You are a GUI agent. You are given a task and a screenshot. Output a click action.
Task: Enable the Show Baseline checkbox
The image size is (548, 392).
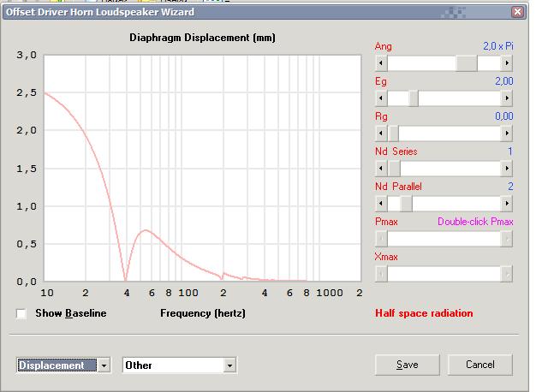[21, 314]
